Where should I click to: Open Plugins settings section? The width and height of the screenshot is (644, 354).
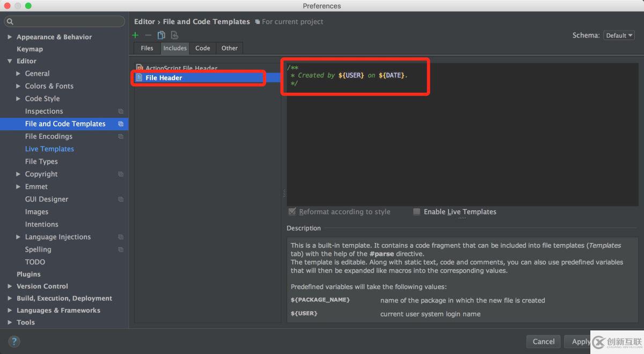coord(28,274)
